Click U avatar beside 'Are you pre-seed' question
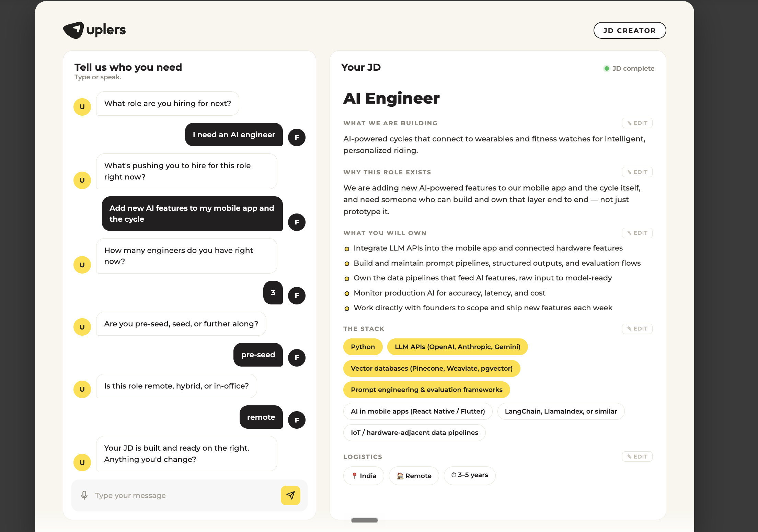Screen dimensions: 758x532 82,327
